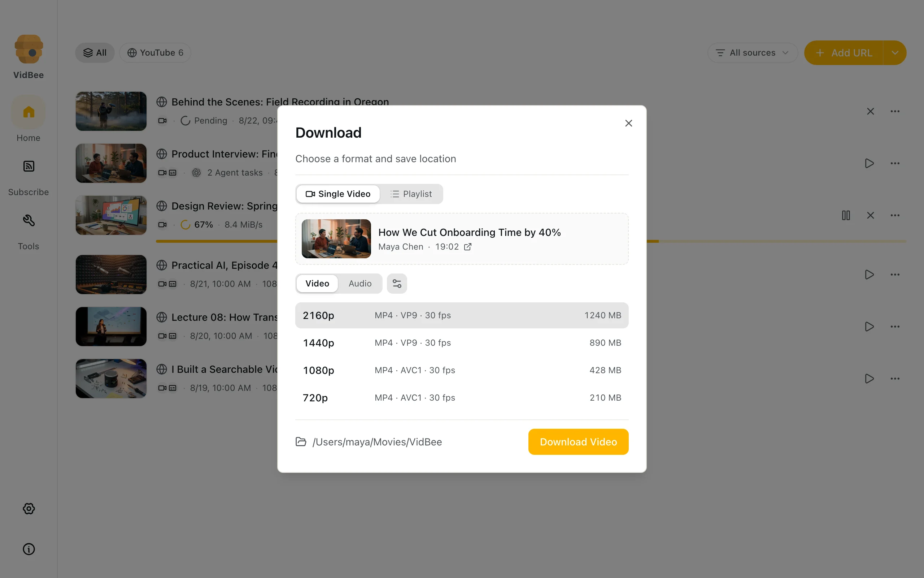Screen dimensions: 924x578
Task: Cancel the pending Behind the Scenes item
Action: click(x=870, y=111)
